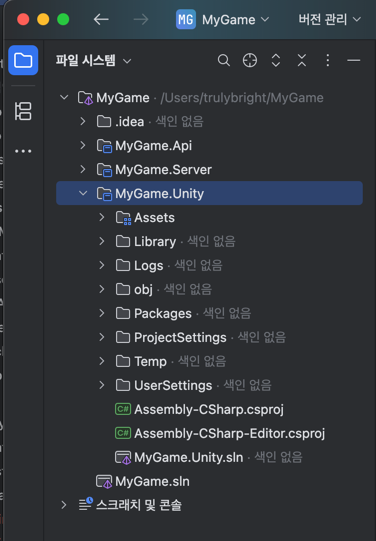Click MyGame.sln solution file icon
The height and width of the screenshot is (541, 376).
click(104, 482)
